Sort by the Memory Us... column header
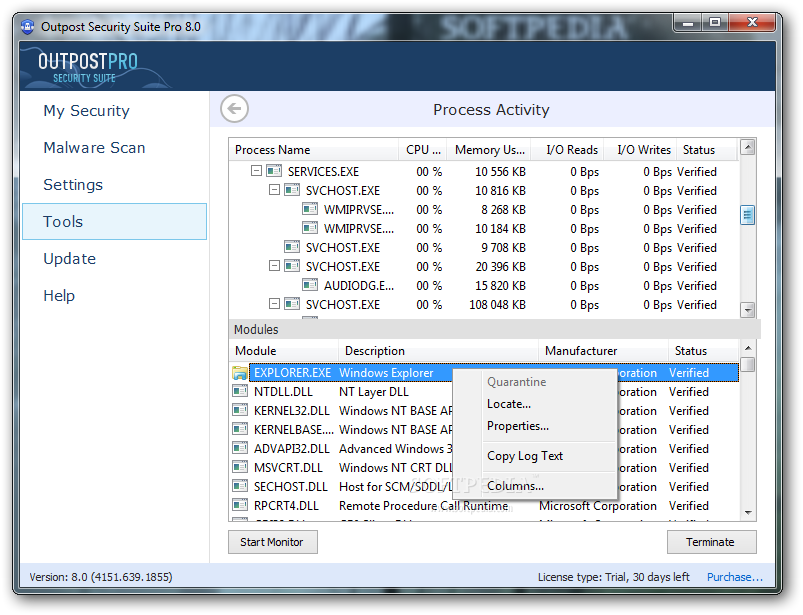 489,150
